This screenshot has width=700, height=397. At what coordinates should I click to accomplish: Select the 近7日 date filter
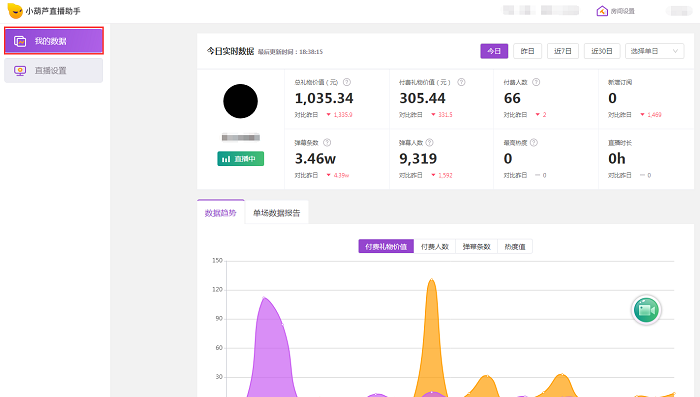[x=562, y=51]
